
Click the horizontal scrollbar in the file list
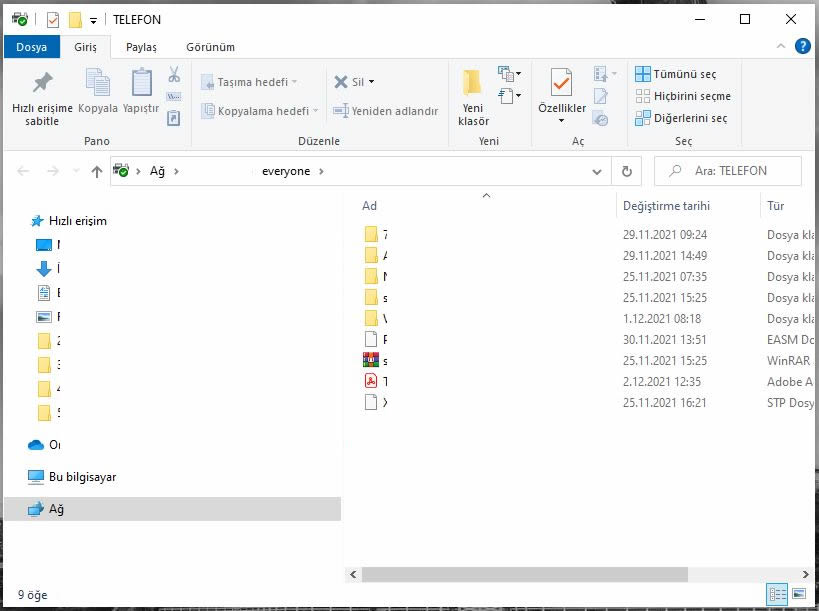pyautogui.click(x=518, y=575)
